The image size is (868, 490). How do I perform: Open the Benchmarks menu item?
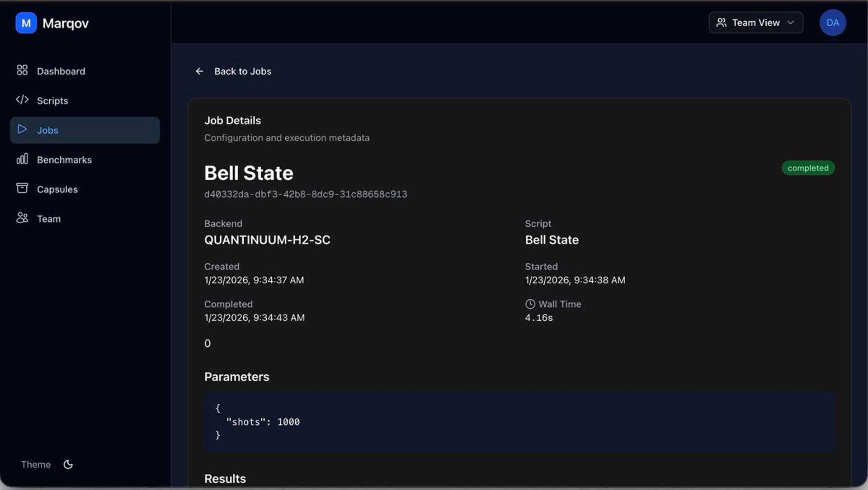coord(64,160)
